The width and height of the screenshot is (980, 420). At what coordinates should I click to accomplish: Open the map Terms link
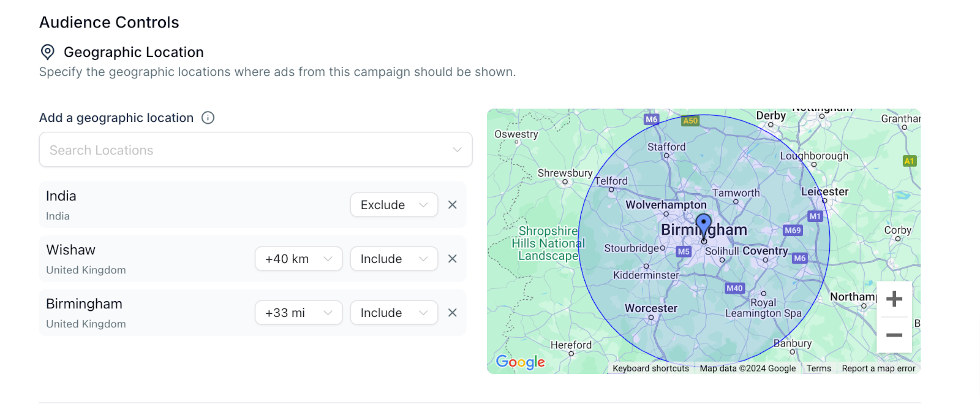click(818, 368)
